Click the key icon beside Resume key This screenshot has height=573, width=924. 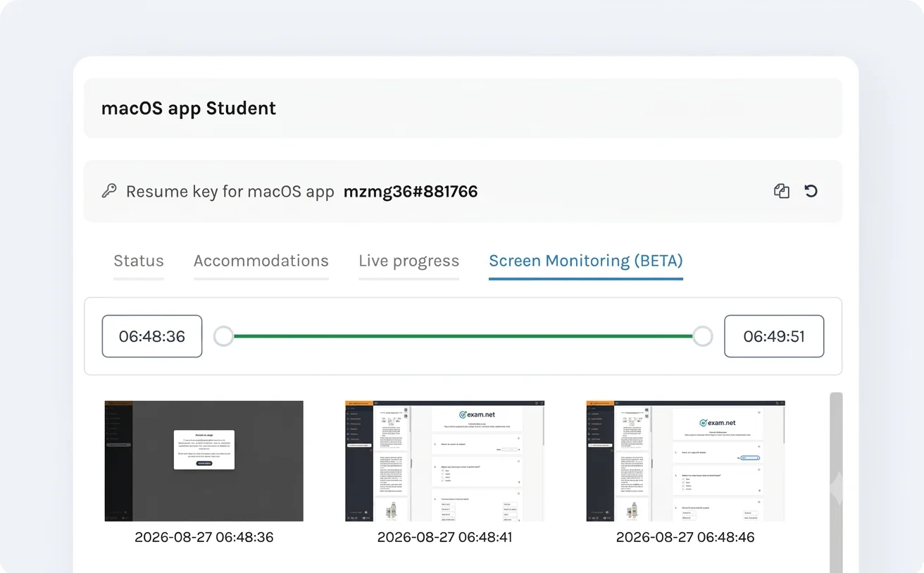point(108,191)
